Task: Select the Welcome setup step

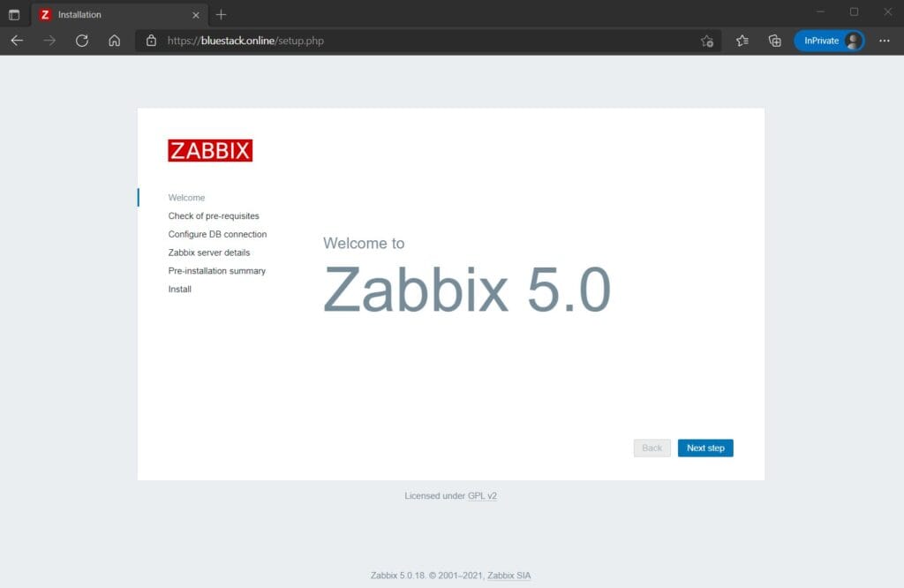Action: click(186, 197)
